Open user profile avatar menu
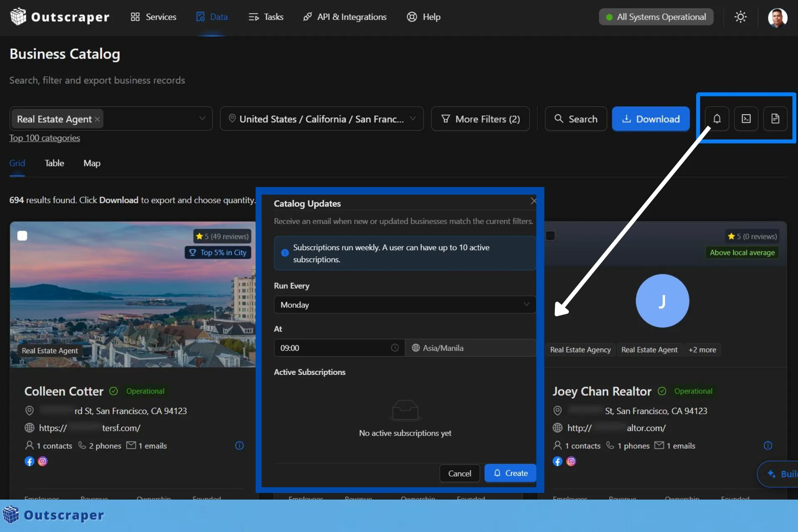The height and width of the screenshot is (532, 798). pyautogui.click(x=777, y=17)
